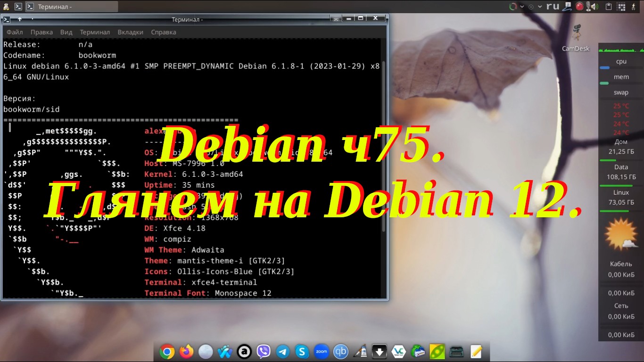
Task: Click the 'Кабель' network monitor label
Action: point(621,264)
